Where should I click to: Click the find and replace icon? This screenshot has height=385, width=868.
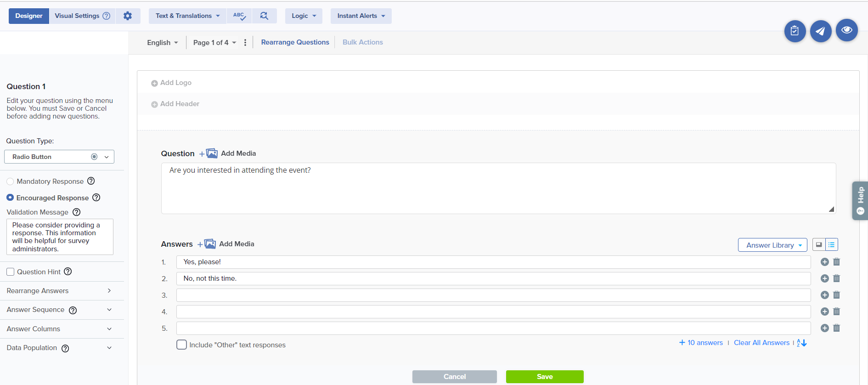[264, 16]
